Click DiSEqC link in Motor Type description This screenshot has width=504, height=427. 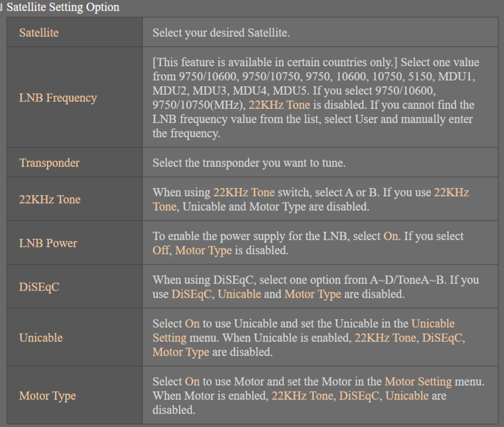click(359, 396)
